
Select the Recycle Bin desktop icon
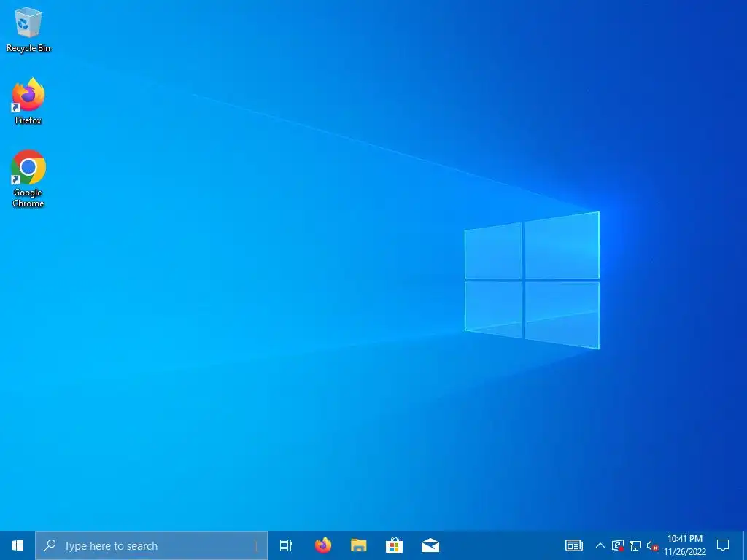pos(28,29)
